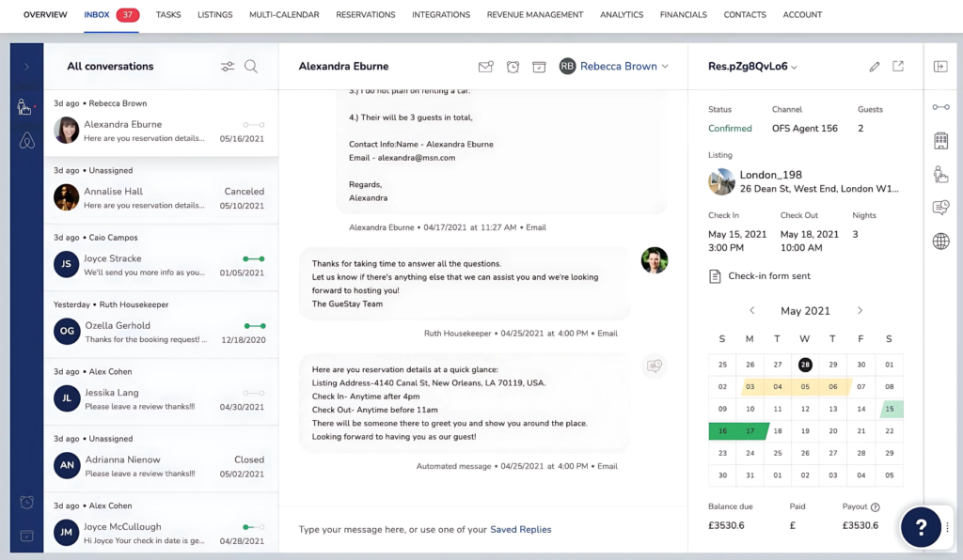The image size is (963, 560).
Task: Click the RB assignee avatar badge
Action: click(x=567, y=67)
